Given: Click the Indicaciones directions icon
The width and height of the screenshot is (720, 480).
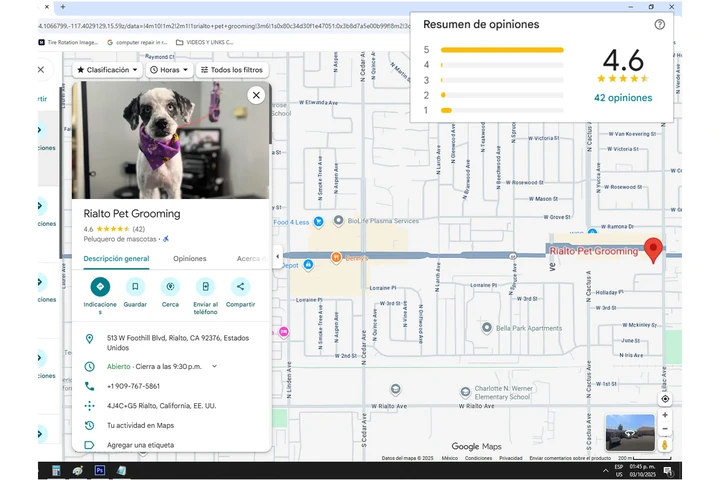Looking at the screenshot, I should tap(99, 287).
